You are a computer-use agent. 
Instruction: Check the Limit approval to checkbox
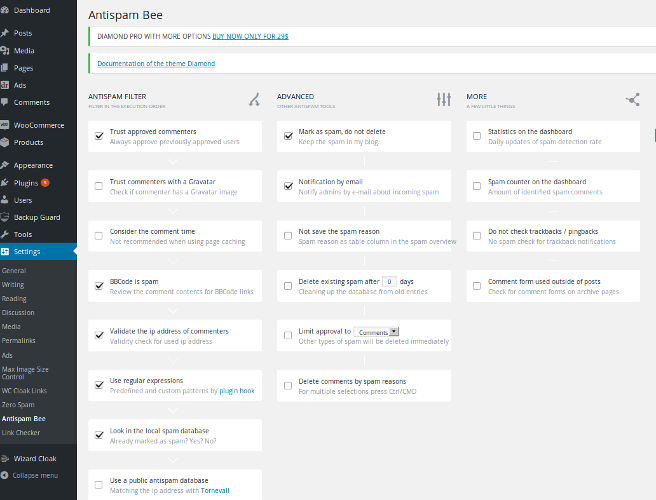pos(288,335)
